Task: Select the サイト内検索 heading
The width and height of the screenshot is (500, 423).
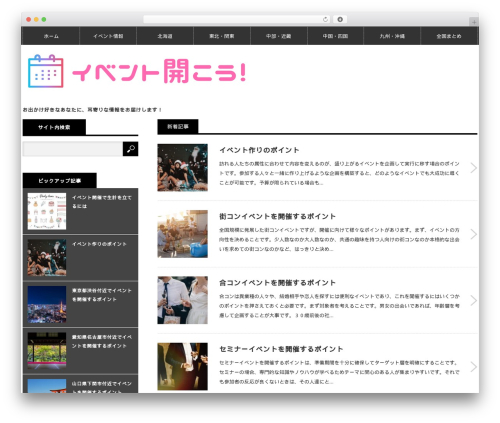Action: (x=54, y=127)
